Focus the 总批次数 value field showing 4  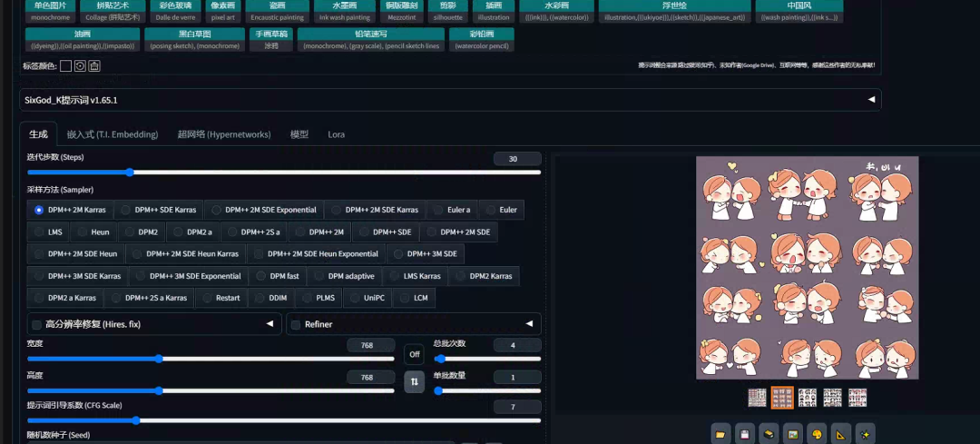(517, 345)
